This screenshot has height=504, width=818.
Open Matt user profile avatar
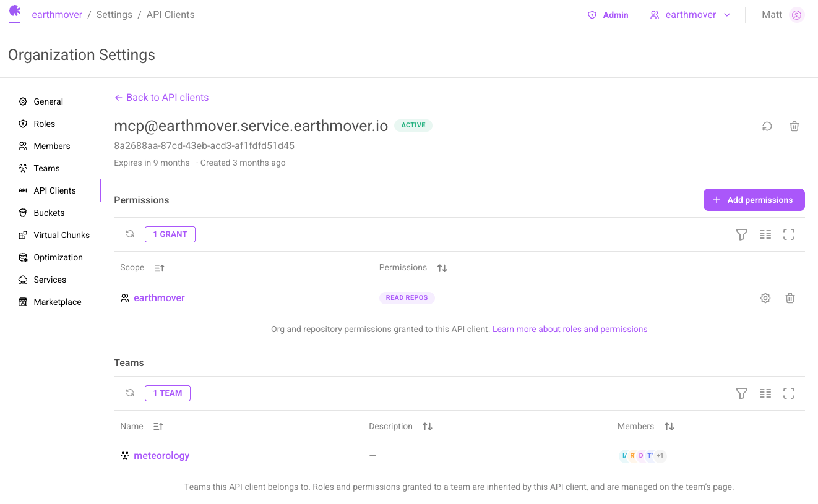pyautogui.click(x=797, y=15)
